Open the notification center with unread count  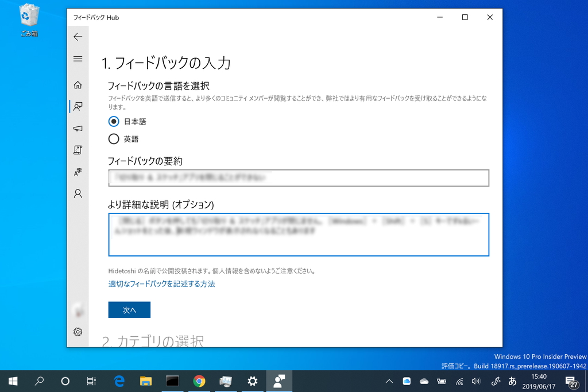572,381
